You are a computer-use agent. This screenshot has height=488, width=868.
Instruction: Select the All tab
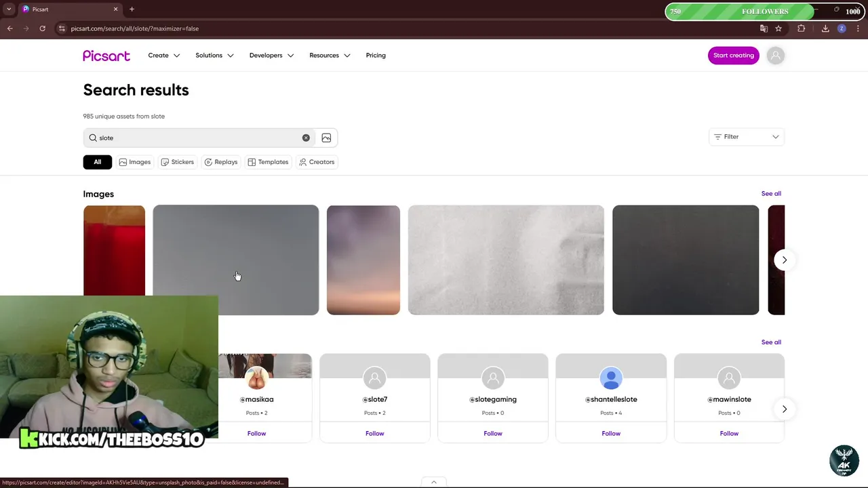(x=98, y=162)
